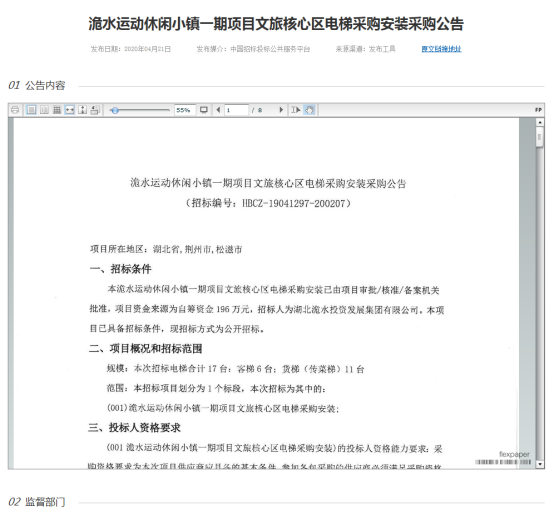Image resolution: width=554 pixels, height=517 pixels.
Task: Click the zoom slider handle
Action: tap(115, 110)
